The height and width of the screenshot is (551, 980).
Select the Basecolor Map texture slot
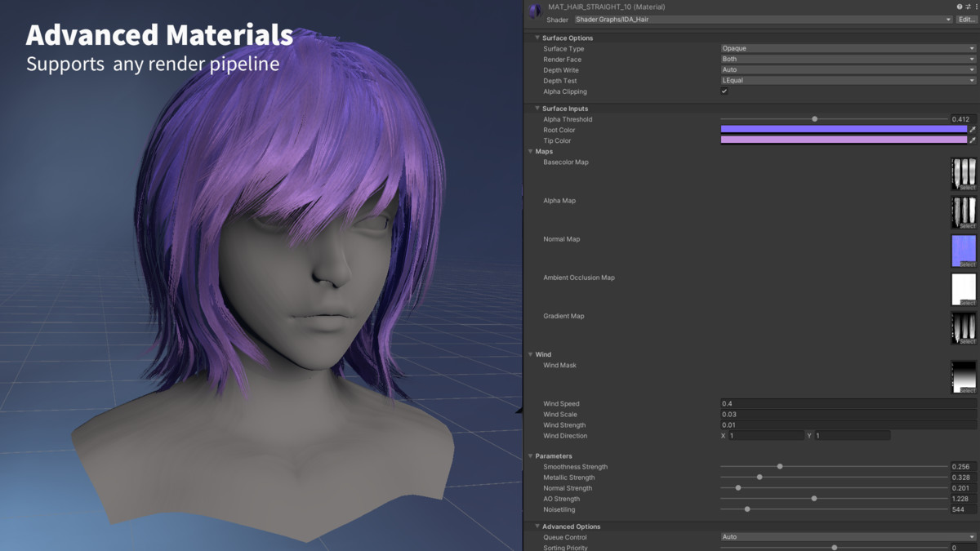(x=964, y=174)
